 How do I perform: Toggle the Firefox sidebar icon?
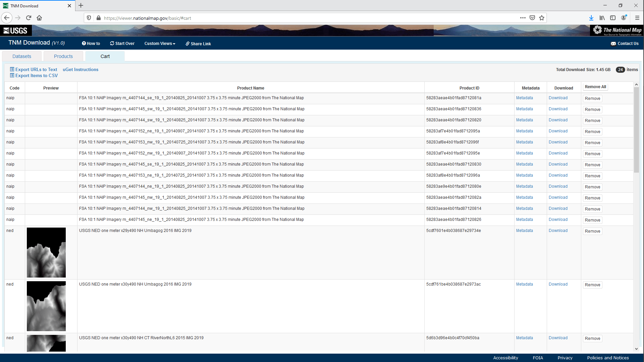613,18
